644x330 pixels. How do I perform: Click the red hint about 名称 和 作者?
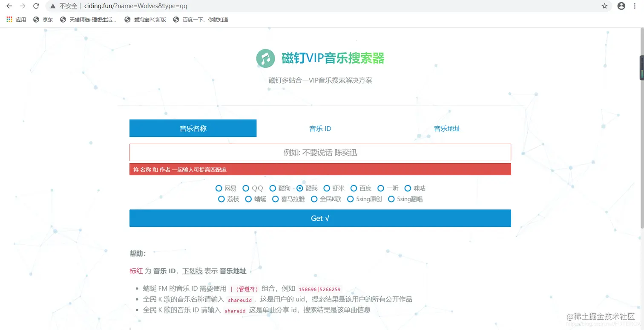(320, 169)
